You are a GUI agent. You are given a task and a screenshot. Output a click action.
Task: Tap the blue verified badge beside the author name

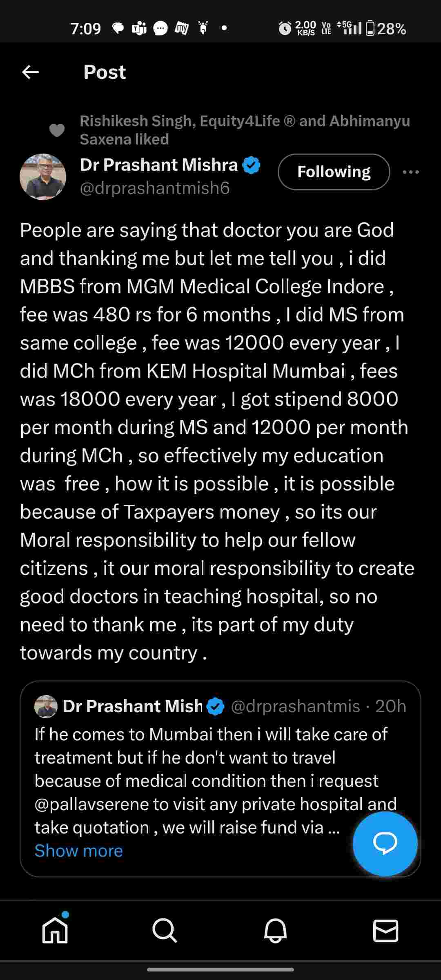pyautogui.click(x=251, y=165)
